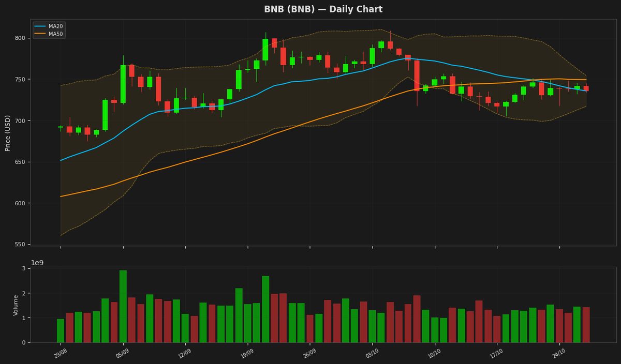Select the 05/09 date label

click(x=122, y=353)
